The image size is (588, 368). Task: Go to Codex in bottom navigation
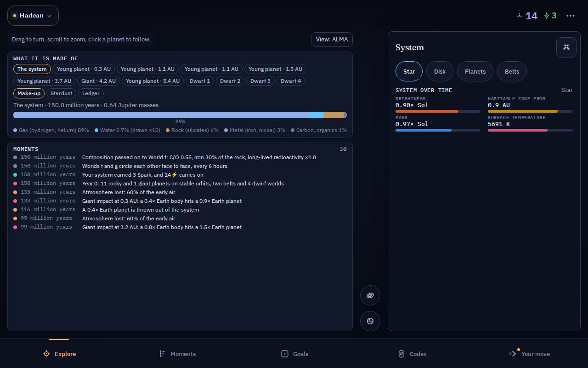coord(412,354)
